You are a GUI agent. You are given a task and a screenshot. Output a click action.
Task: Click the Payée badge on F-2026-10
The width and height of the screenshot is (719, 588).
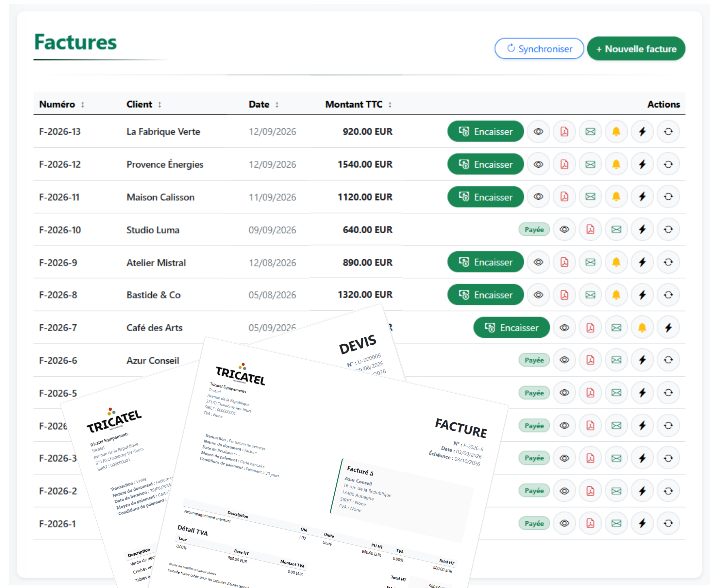(x=534, y=230)
